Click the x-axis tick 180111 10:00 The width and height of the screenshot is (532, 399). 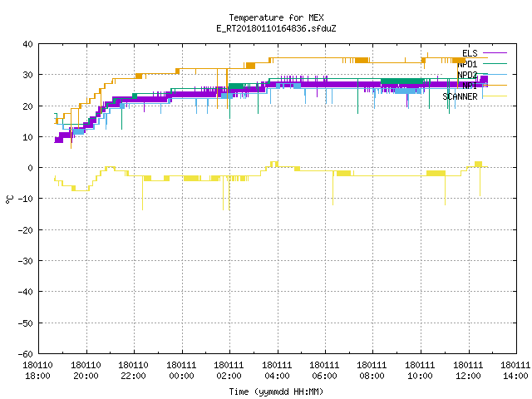coord(421,371)
